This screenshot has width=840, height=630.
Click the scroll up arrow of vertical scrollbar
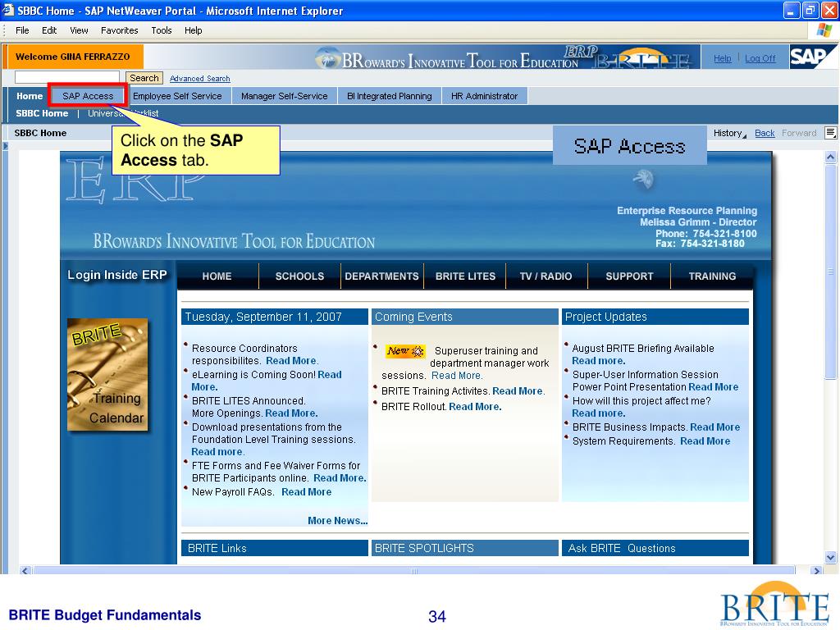click(x=830, y=157)
